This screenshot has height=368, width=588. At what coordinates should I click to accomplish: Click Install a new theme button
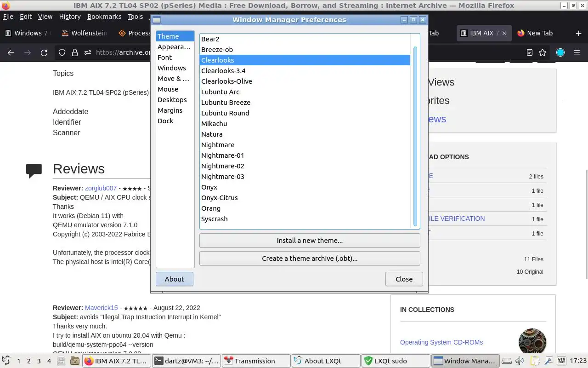click(x=310, y=241)
